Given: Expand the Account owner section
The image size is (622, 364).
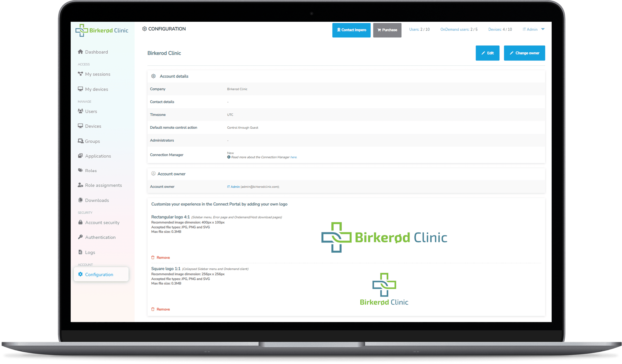Looking at the screenshot, I should point(169,174).
